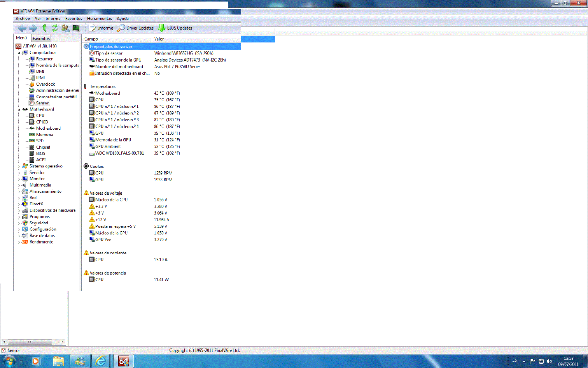Select Seguridad in the tree
Screen dimensions: 588x368
[39, 223]
